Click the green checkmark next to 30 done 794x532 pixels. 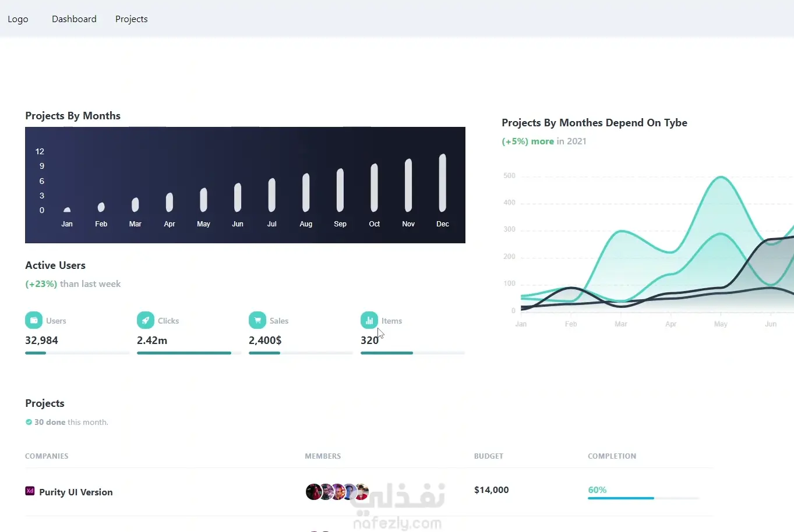pyautogui.click(x=29, y=422)
